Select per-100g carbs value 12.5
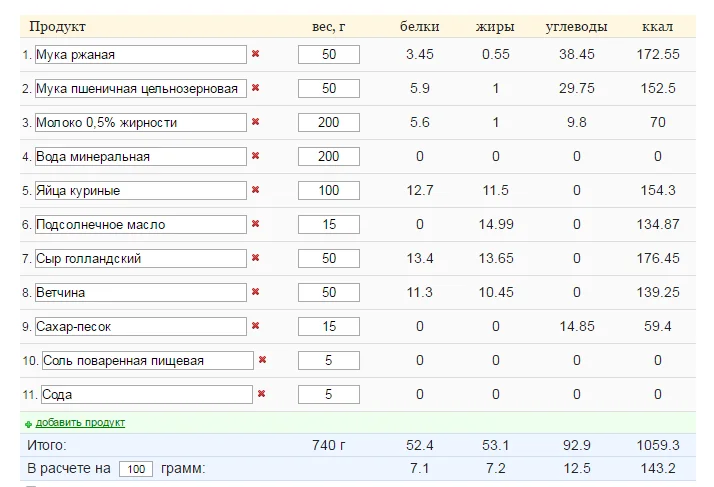 [576, 468]
